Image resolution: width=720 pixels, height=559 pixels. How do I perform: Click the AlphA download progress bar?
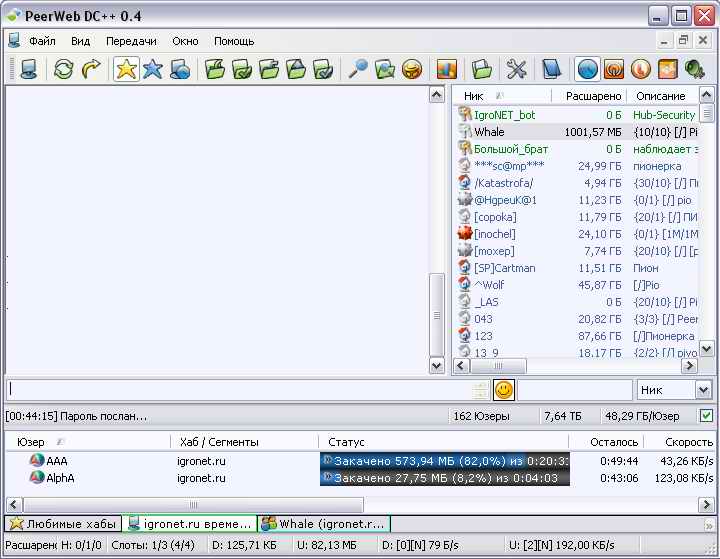pos(444,478)
